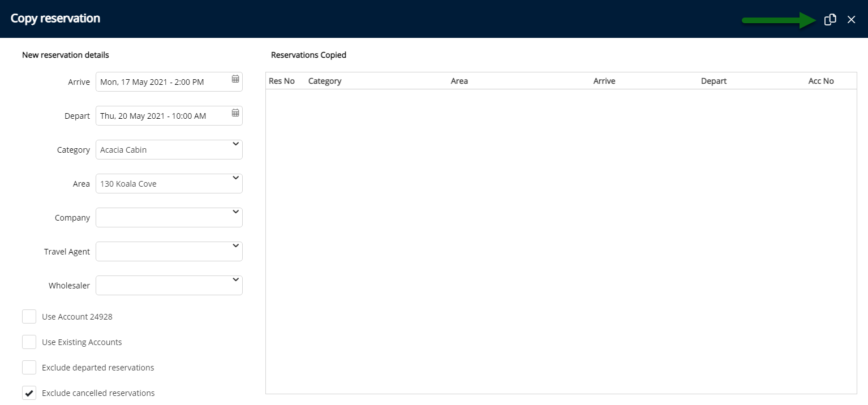Image resolution: width=868 pixels, height=405 pixels.
Task: Uncheck Exclude cancelled reservations
Action: click(29, 393)
